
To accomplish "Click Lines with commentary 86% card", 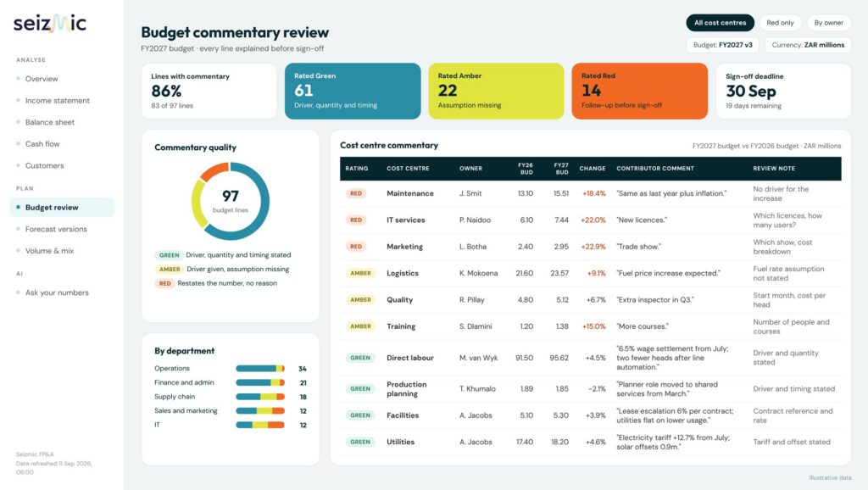I will tap(209, 91).
